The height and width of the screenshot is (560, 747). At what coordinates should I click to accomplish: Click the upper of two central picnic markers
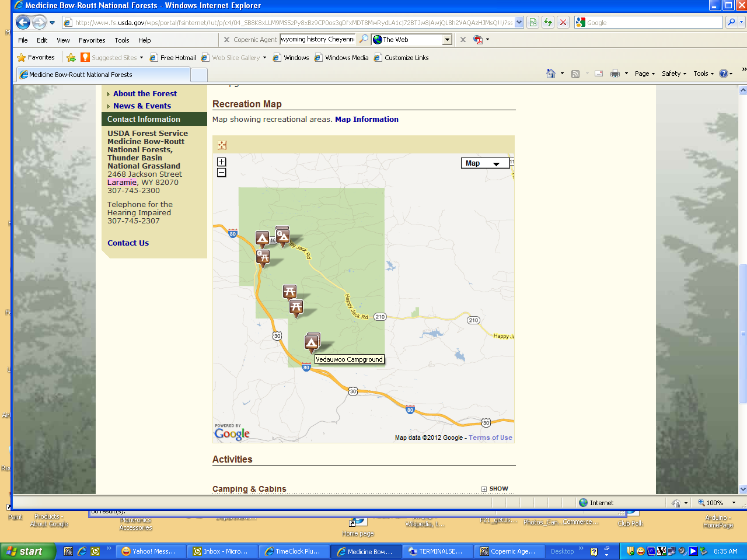coord(289,292)
